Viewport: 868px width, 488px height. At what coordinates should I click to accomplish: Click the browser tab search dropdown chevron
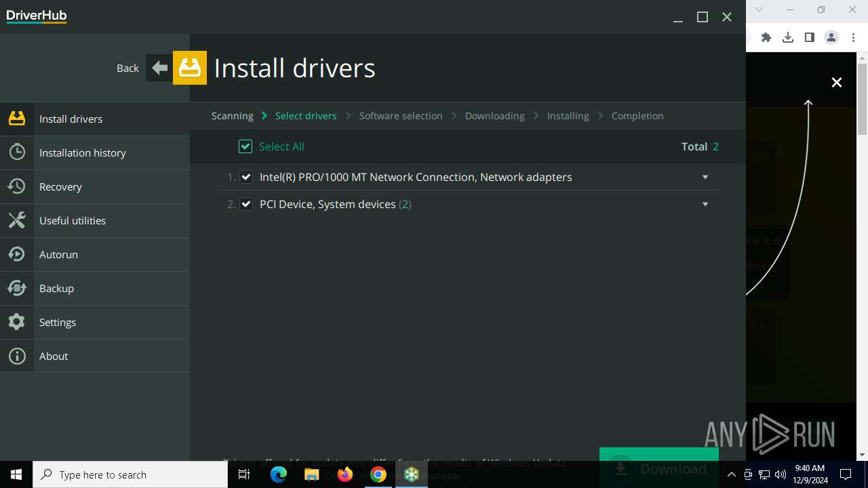click(x=759, y=9)
